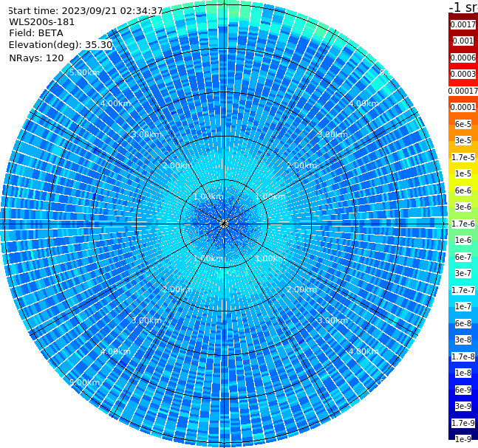Click the 1.7e-7 colorbar label
478x448 pixels.
(463, 290)
